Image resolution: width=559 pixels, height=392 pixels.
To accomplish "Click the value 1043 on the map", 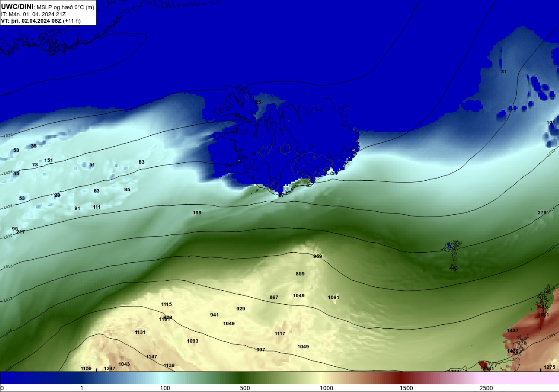I will pyautogui.click(x=124, y=364).
